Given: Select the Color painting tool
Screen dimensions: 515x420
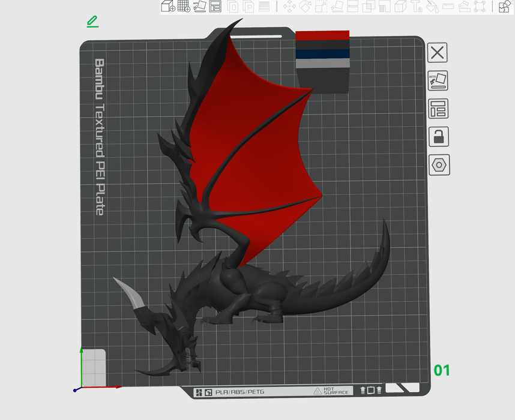Looking at the screenshot, I should pos(432,7).
